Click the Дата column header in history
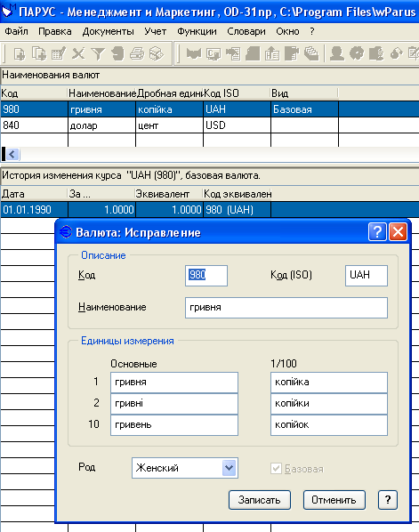This screenshot has width=419, height=532. pos(34,194)
